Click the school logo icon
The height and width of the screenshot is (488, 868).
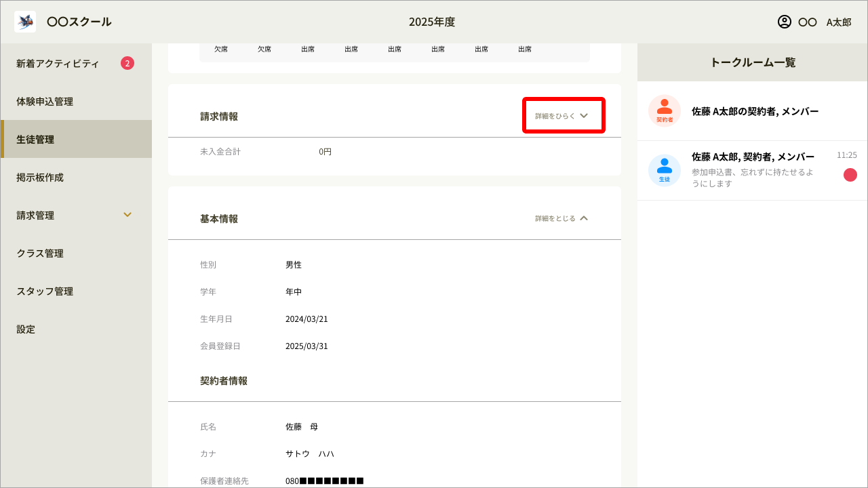(x=24, y=21)
